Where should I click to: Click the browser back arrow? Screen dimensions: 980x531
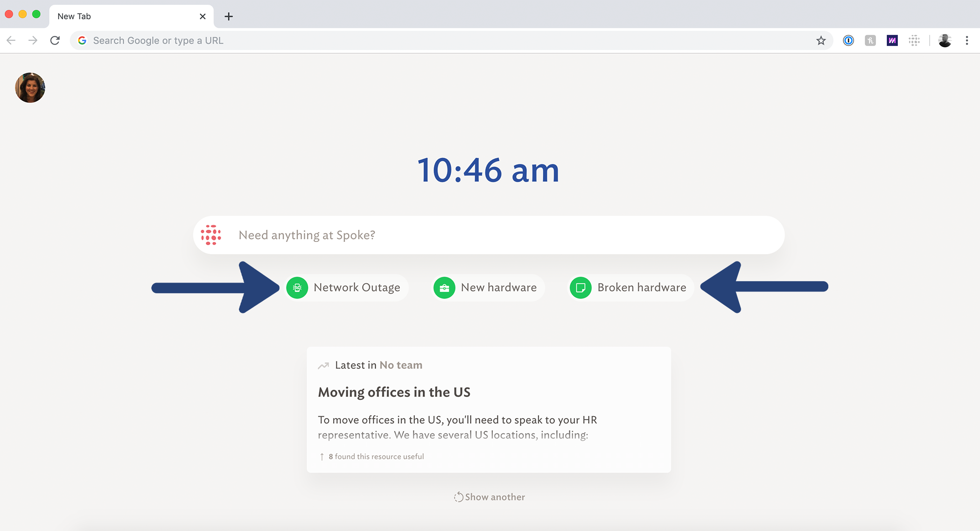11,41
